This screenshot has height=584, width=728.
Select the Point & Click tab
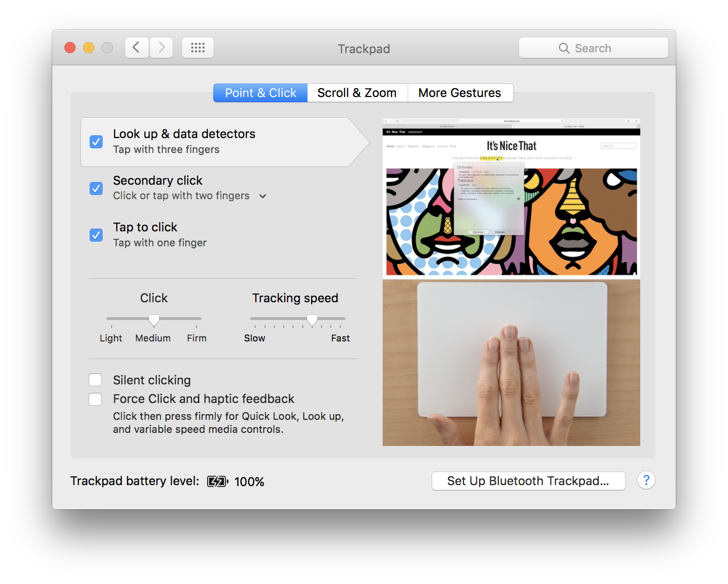(x=260, y=93)
